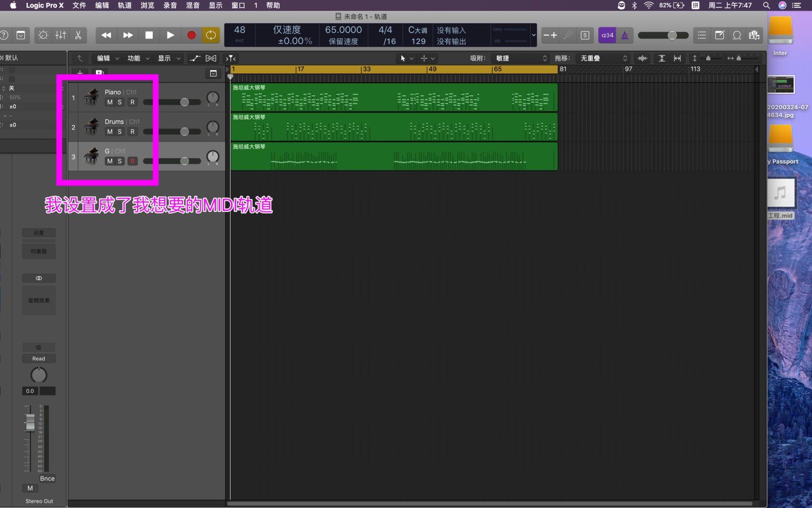Toggle the 1234 Count-in button
812x508 pixels.
607,35
